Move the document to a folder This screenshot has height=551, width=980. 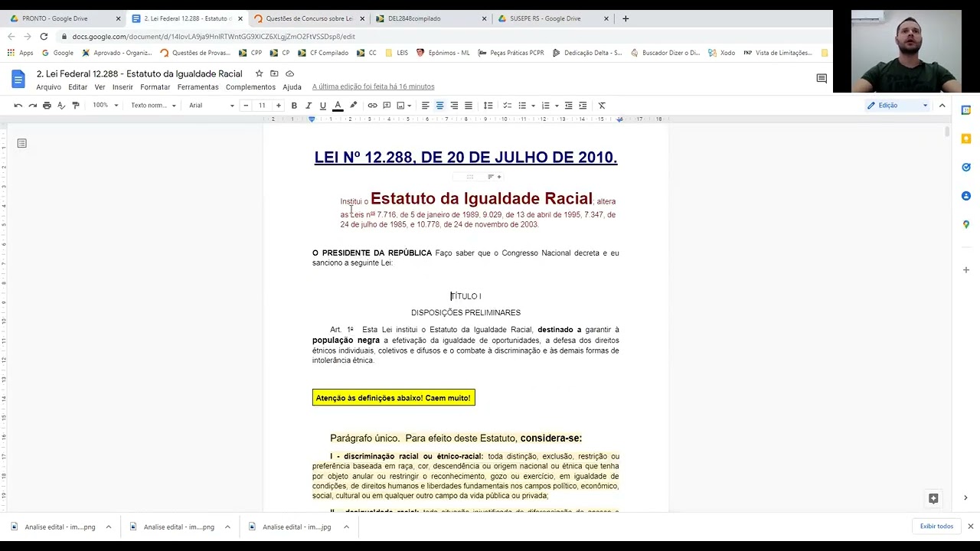tap(275, 73)
